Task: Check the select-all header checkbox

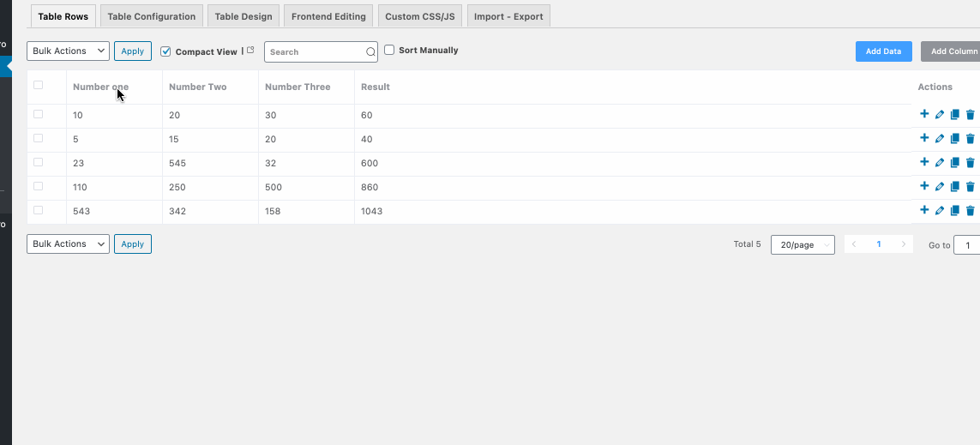Action: pyautogui.click(x=38, y=85)
